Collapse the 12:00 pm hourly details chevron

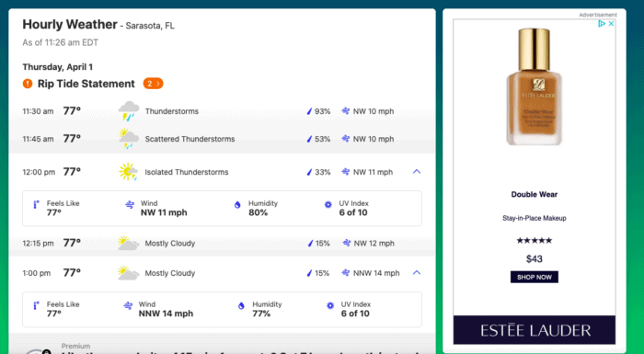pos(417,172)
